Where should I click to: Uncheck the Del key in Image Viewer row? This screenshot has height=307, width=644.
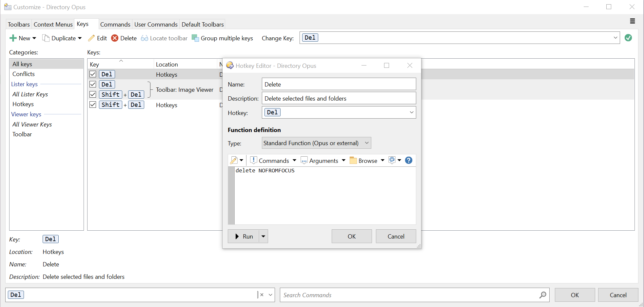point(93,84)
